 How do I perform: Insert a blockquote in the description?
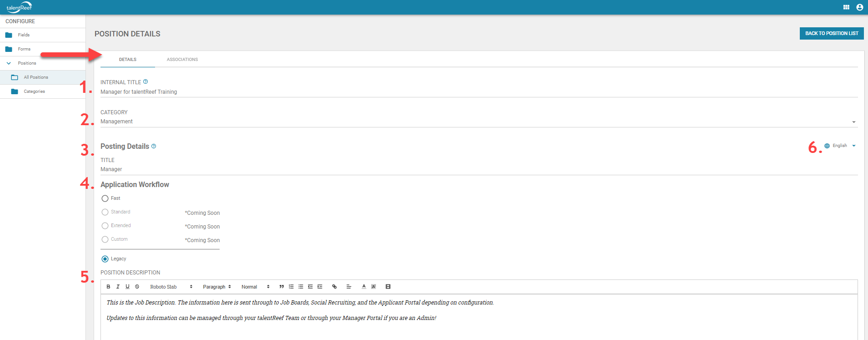[281, 287]
